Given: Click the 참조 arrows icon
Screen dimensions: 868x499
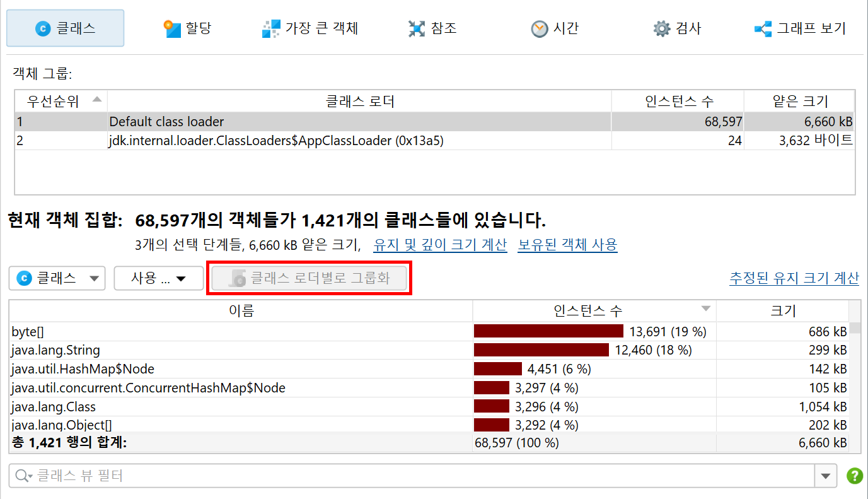Looking at the screenshot, I should click(417, 29).
